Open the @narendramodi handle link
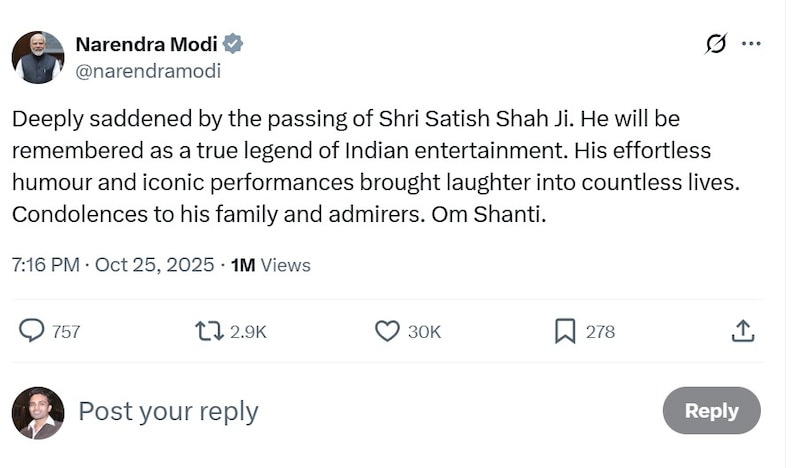The image size is (807, 468). coord(148,71)
